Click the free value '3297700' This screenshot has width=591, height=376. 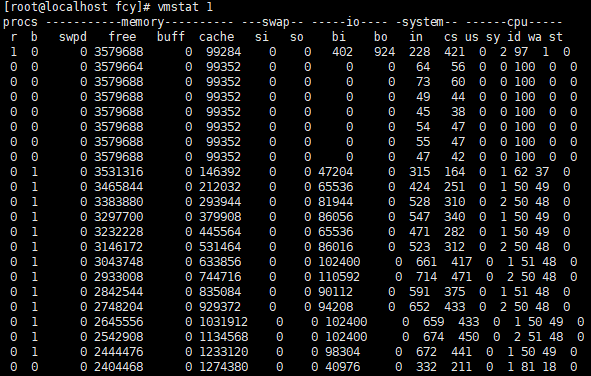tap(119, 217)
